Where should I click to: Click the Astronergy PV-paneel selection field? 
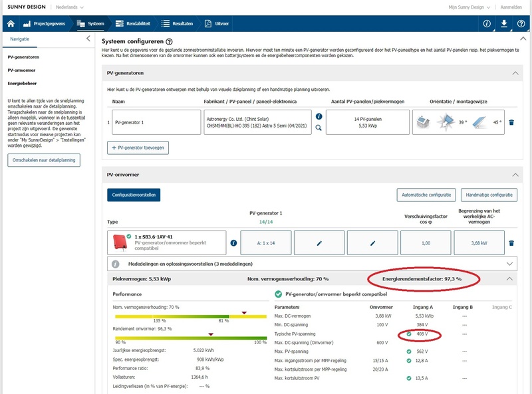pyautogui.click(x=257, y=122)
